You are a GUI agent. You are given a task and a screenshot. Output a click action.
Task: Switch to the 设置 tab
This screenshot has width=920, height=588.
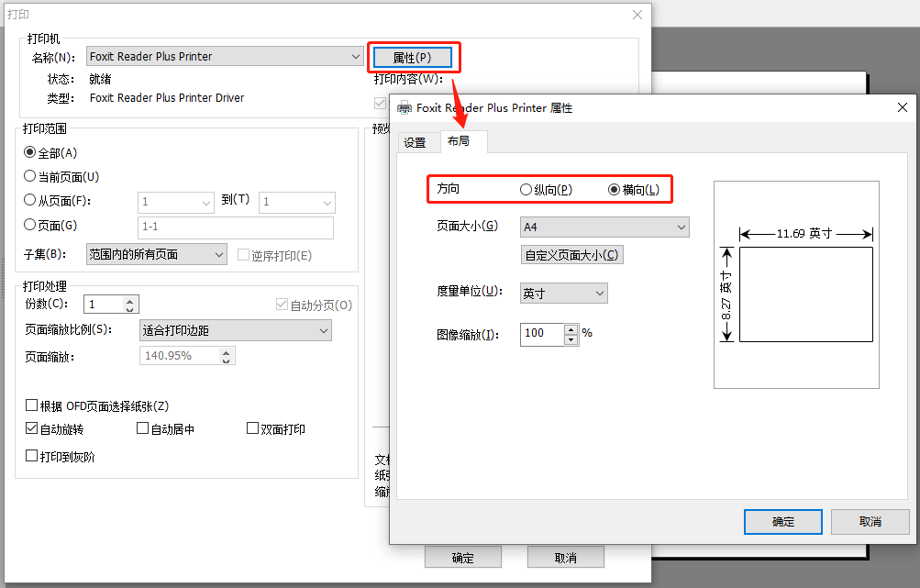(415, 142)
